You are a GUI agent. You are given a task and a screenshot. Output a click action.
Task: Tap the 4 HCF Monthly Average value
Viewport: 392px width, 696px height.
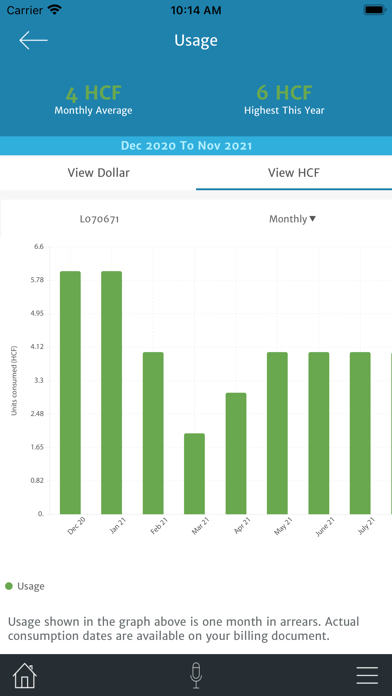(93, 94)
